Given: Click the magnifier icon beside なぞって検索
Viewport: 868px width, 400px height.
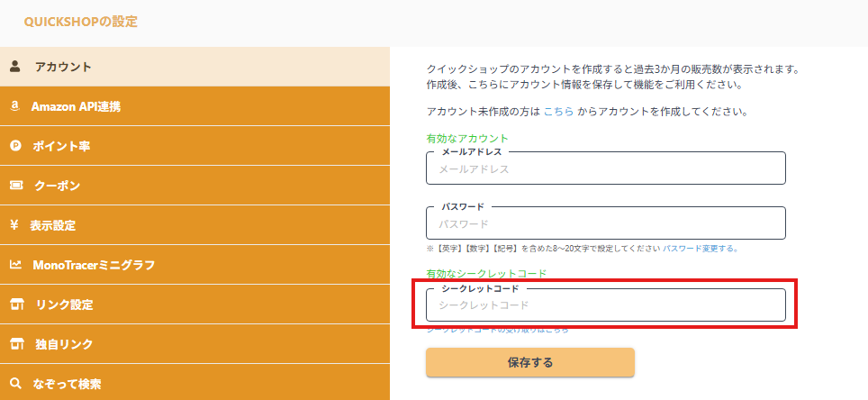Looking at the screenshot, I should tap(16, 384).
